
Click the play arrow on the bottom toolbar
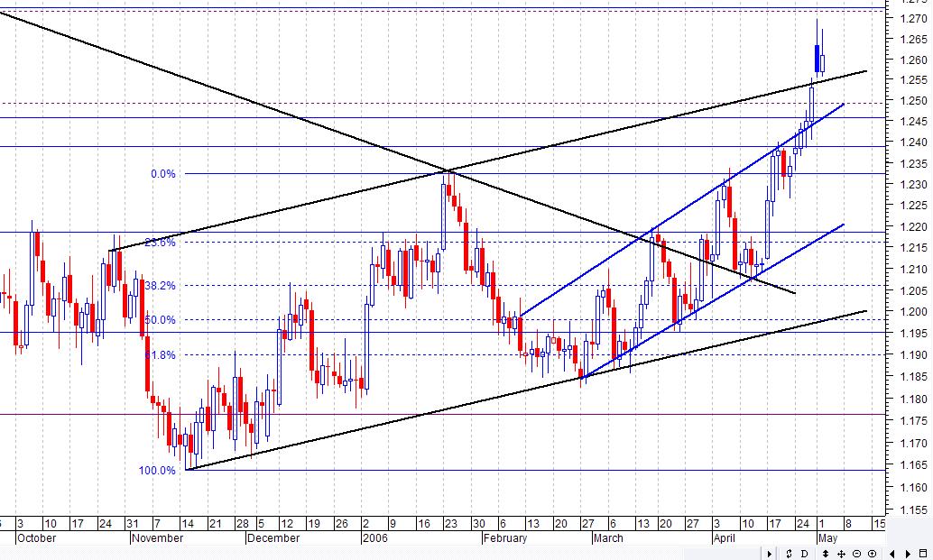tap(769, 552)
